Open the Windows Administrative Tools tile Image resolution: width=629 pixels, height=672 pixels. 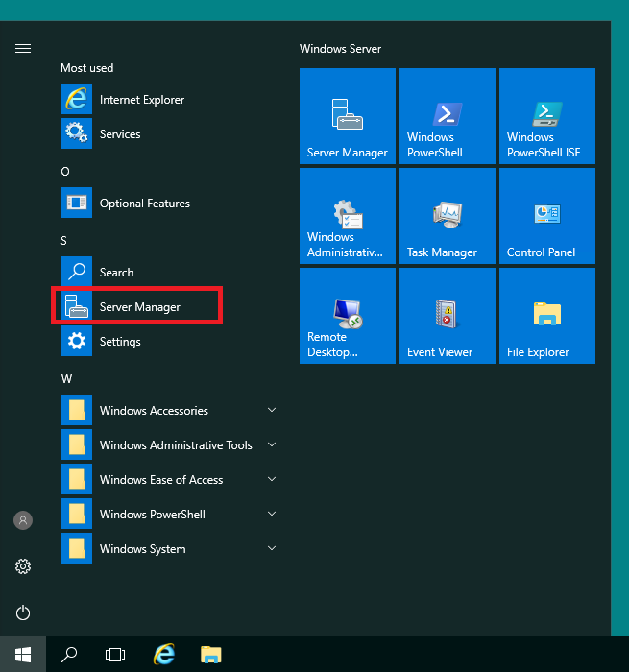[348, 216]
